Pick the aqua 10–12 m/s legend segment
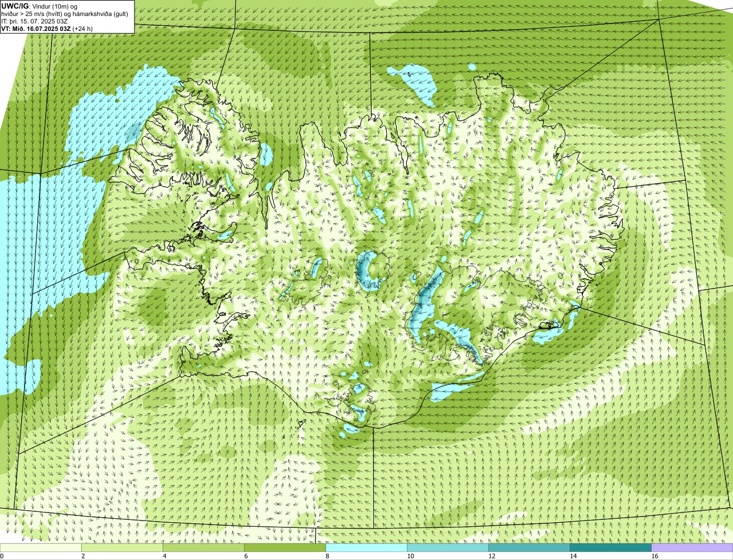 [448, 547]
